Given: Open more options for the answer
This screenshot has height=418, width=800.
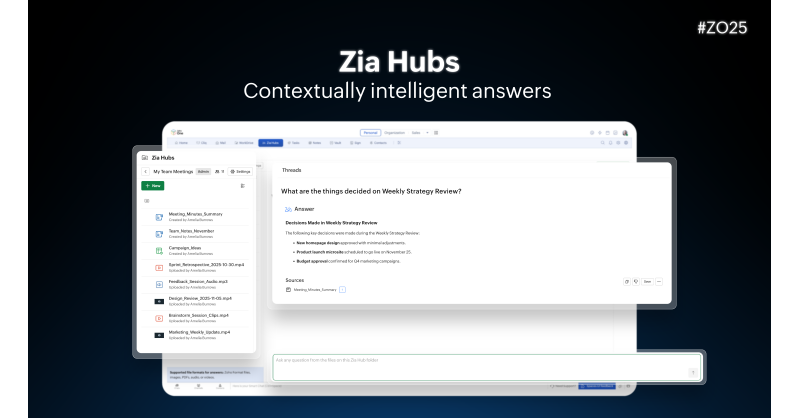Looking at the screenshot, I should coord(659,282).
